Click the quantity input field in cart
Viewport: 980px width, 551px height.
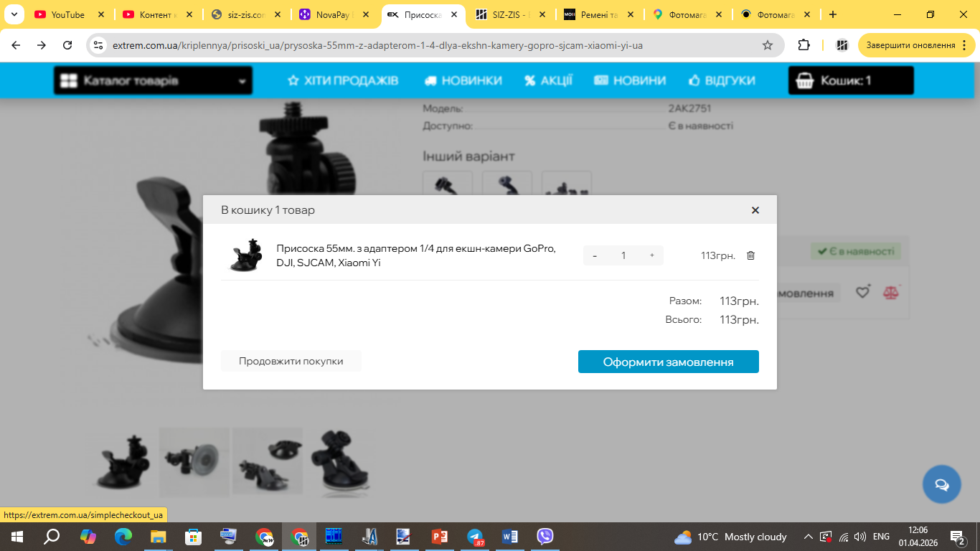(623, 255)
